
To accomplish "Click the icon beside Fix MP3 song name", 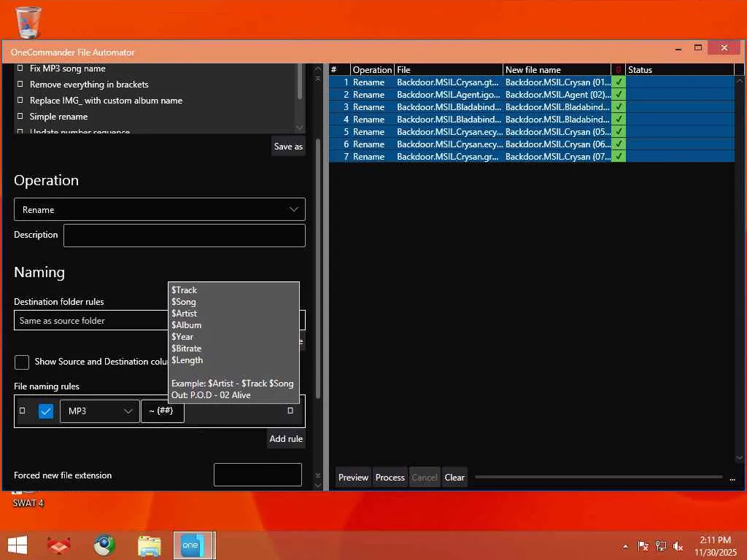I will pos(20,68).
